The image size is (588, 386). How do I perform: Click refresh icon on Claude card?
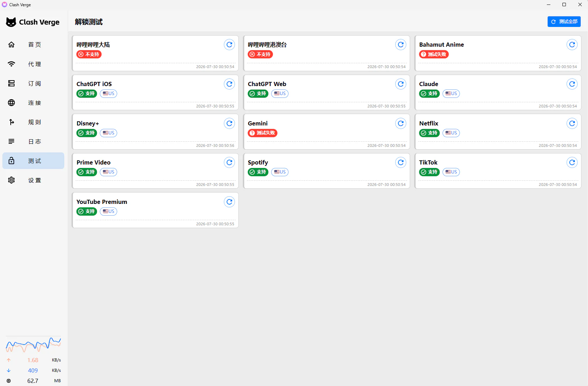click(572, 84)
